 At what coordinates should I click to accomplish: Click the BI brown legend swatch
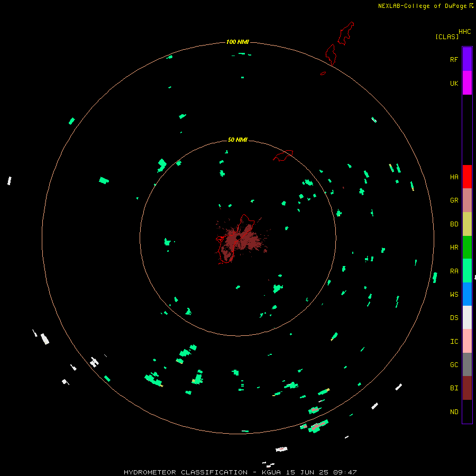coord(467,388)
